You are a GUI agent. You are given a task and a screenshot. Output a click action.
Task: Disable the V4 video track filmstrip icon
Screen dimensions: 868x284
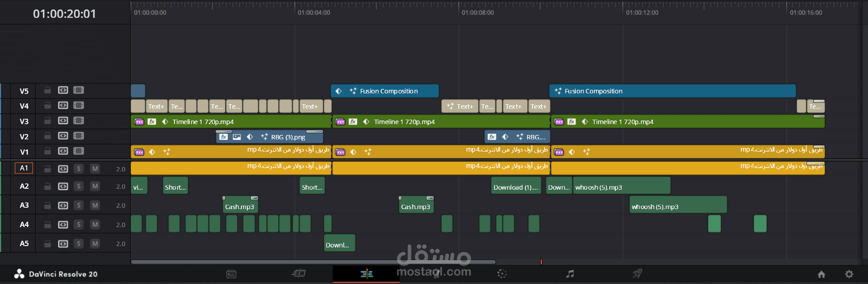point(79,106)
